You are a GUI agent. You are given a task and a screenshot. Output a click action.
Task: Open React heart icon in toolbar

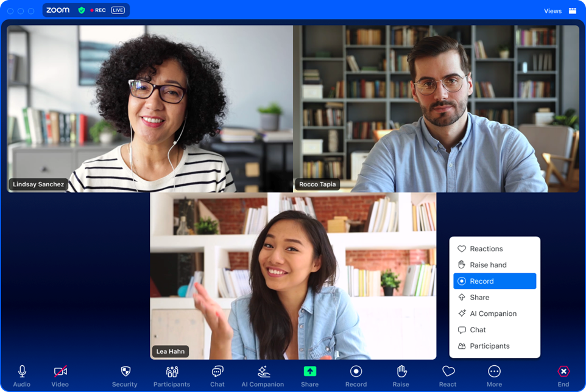point(448,371)
